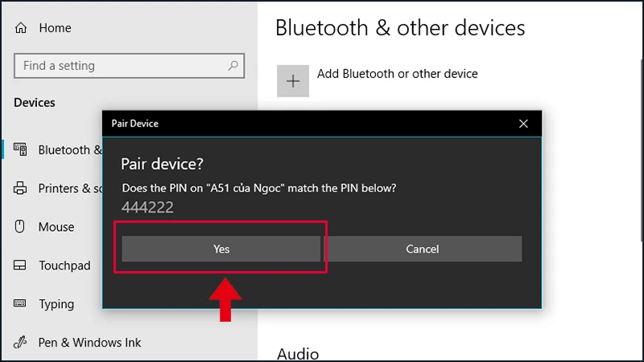Open the Mouse settings label
The height and width of the screenshot is (362, 644).
[x=56, y=227]
